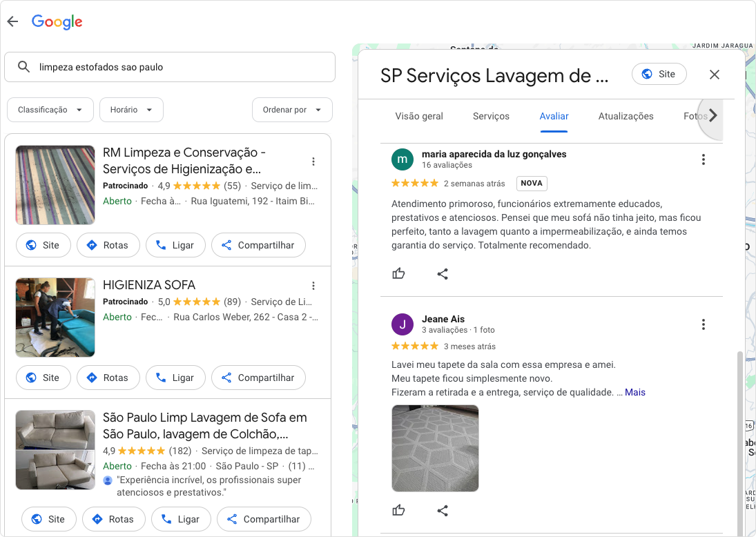Click the Site button in the panel header
The image size is (756, 537).
pos(659,74)
